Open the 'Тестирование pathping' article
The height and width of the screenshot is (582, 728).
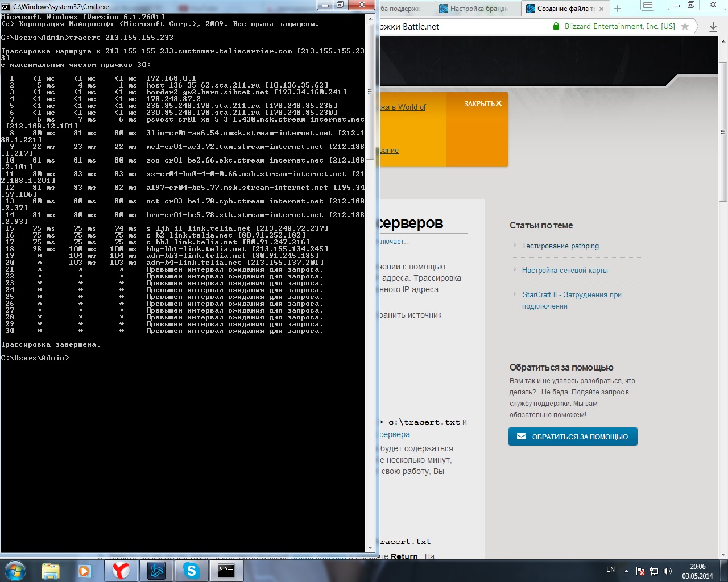[560, 246]
